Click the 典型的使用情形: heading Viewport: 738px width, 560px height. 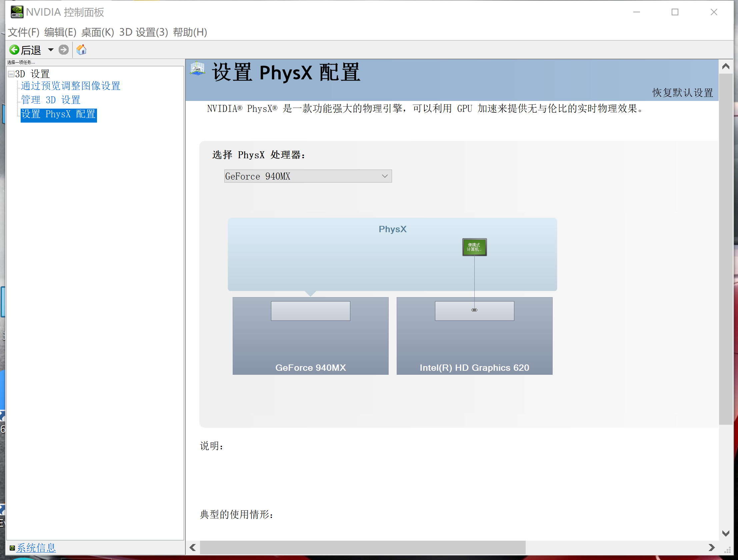pos(237,514)
